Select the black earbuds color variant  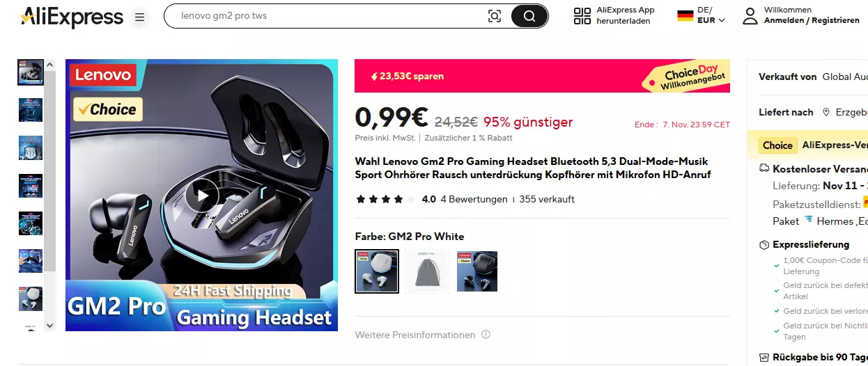[477, 271]
